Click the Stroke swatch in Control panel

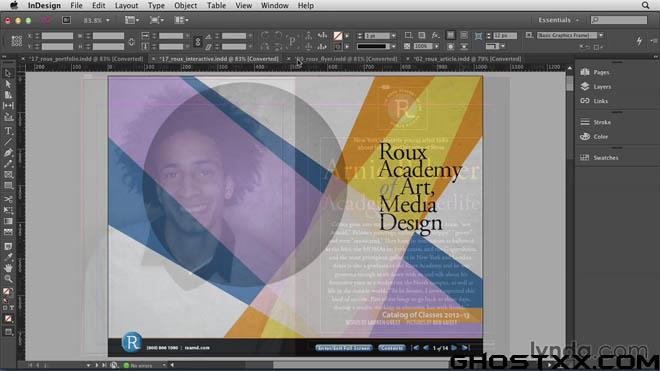[x=338, y=46]
